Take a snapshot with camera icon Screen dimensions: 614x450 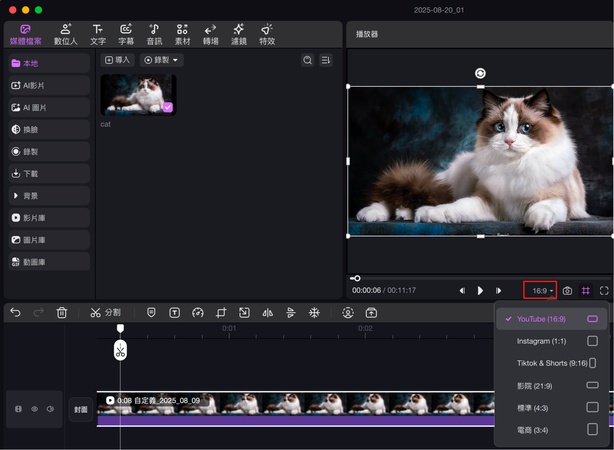[x=567, y=291]
